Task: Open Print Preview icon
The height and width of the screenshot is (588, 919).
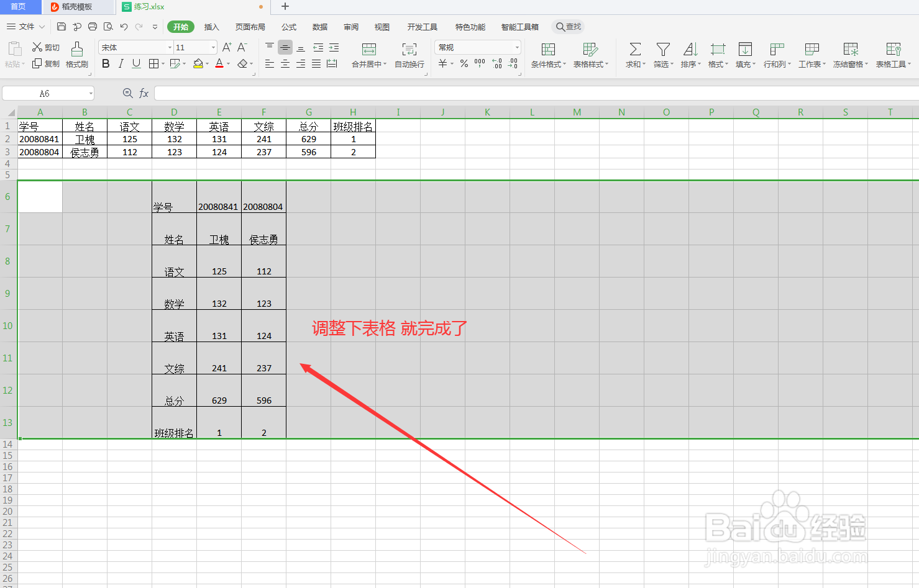Action: tap(108, 27)
